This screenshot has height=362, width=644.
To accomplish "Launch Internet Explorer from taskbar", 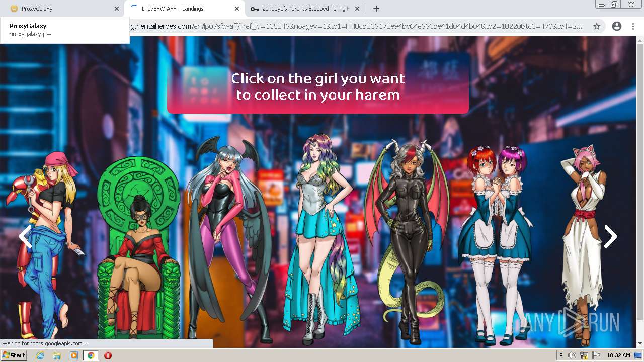I will click(40, 355).
